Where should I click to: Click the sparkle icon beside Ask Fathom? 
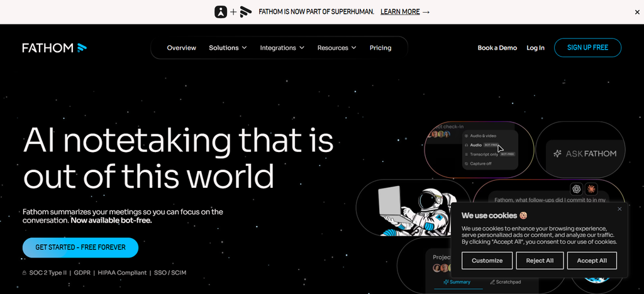coord(557,154)
